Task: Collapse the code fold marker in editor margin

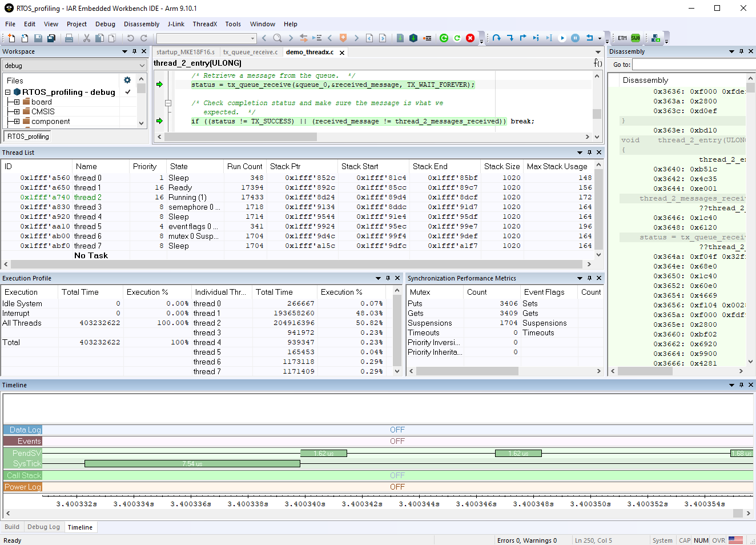Action: pos(168,103)
